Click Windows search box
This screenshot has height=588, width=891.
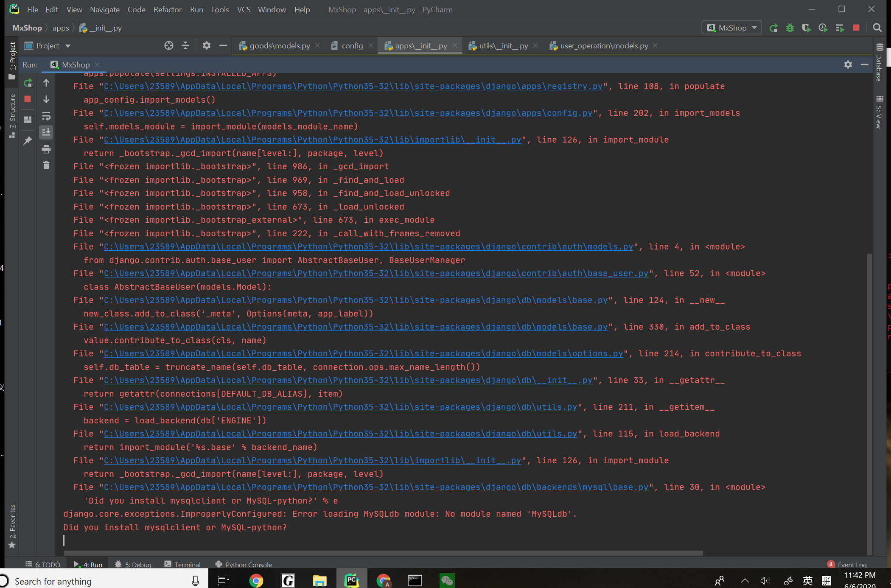click(x=104, y=581)
